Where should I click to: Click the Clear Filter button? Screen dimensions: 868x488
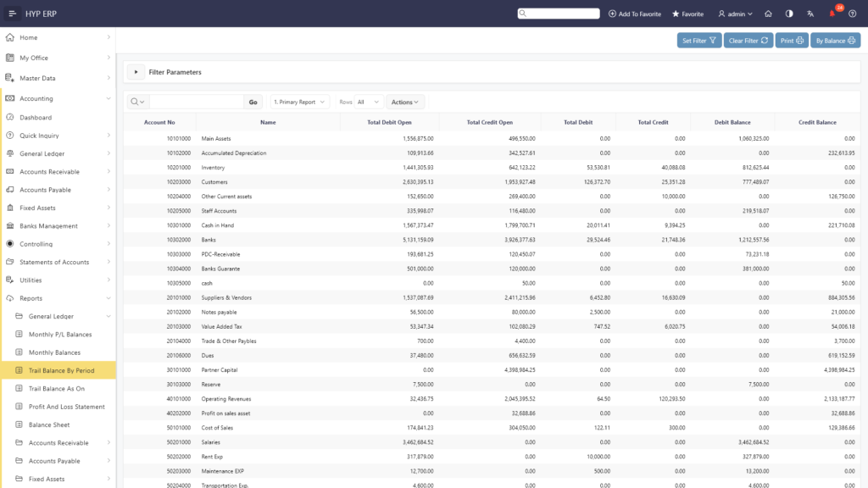[x=748, y=41]
